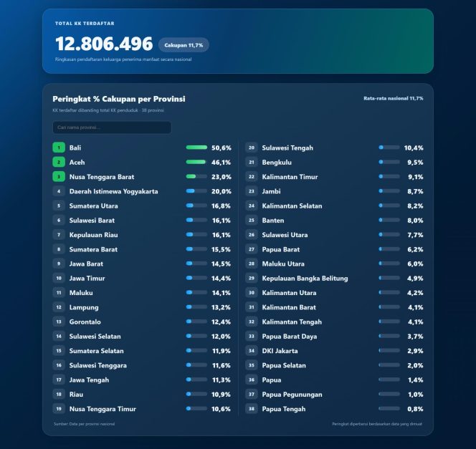Click rank 19 badge for Nusa Tenggara Timur

coord(59,409)
